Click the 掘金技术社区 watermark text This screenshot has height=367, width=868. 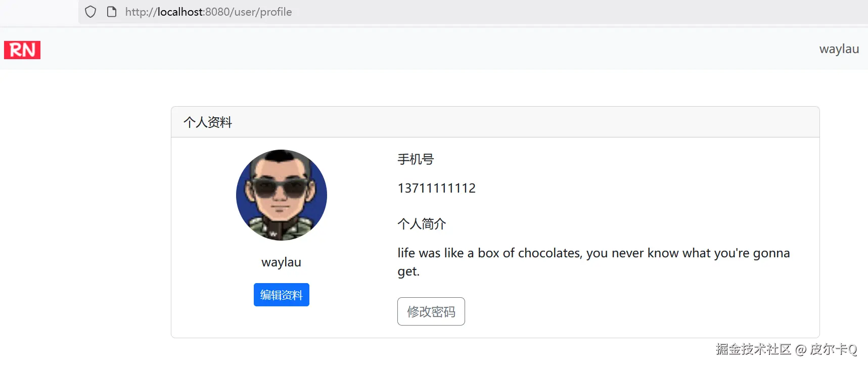coord(753,349)
